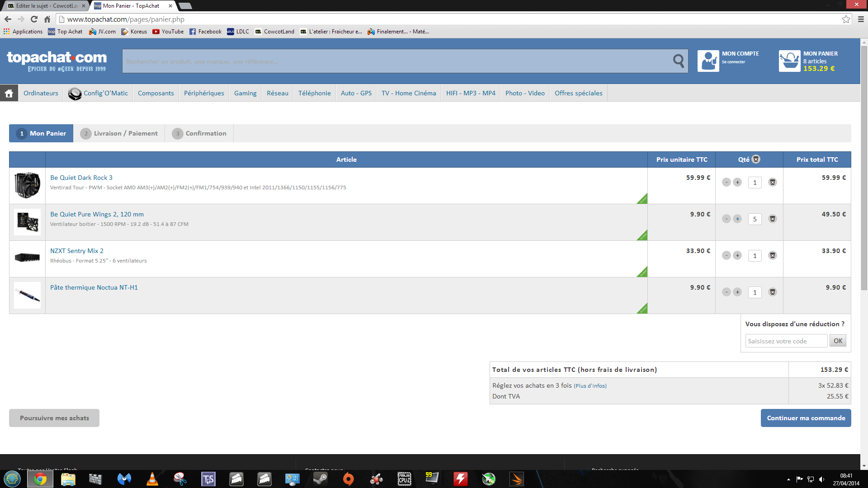
Task: Click the browser home icon
Action: pos(47,19)
